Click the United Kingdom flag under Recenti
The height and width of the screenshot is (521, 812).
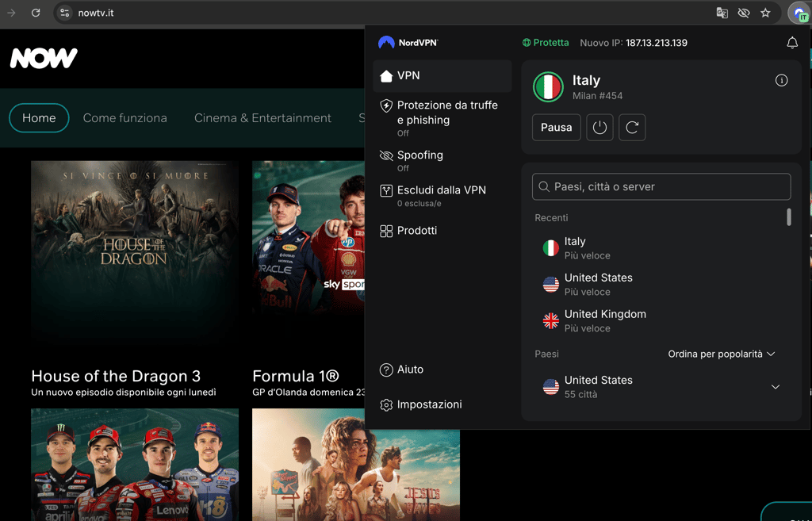tap(550, 320)
